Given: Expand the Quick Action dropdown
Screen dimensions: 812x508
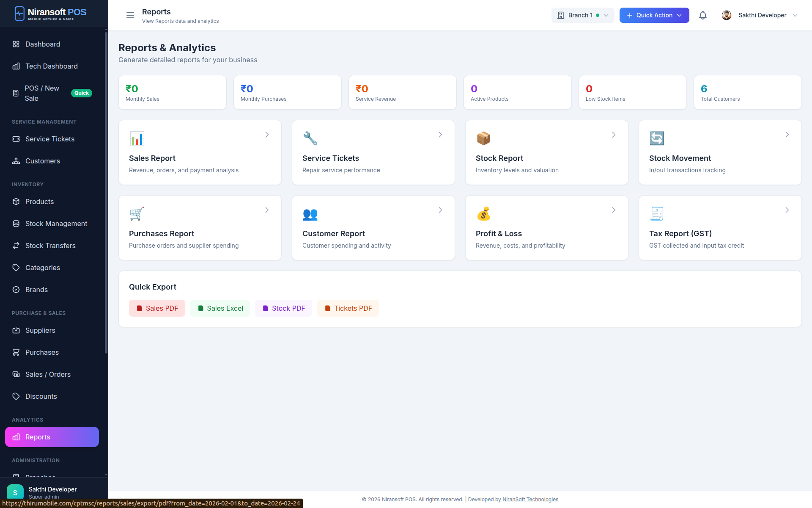Looking at the screenshot, I should pyautogui.click(x=654, y=15).
